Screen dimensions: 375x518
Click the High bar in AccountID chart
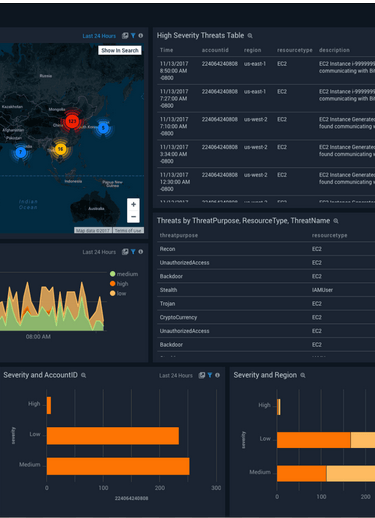tap(49, 405)
